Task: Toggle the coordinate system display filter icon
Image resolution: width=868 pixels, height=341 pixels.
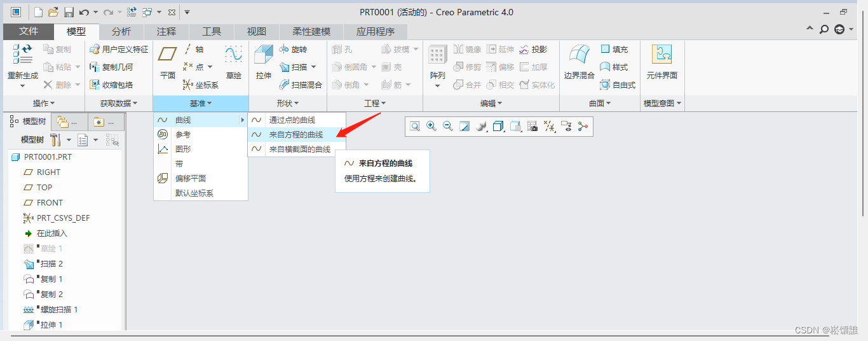Action: coord(550,127)
